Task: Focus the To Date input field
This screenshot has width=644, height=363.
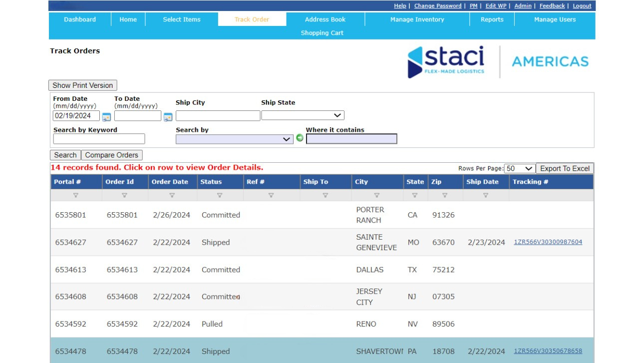Action: pos(138,116)
